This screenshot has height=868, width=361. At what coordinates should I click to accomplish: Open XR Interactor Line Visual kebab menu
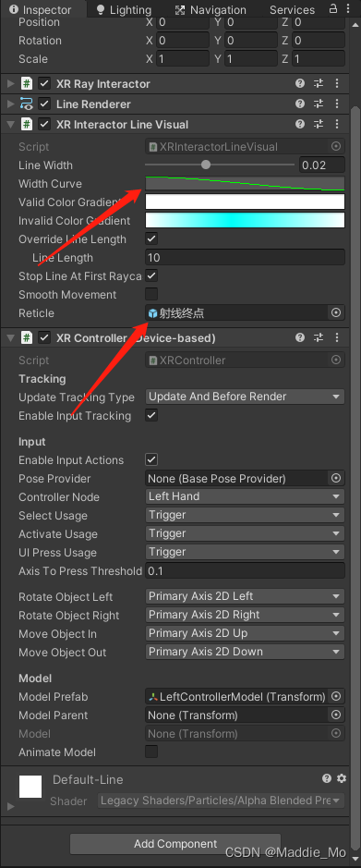[337, 125]
